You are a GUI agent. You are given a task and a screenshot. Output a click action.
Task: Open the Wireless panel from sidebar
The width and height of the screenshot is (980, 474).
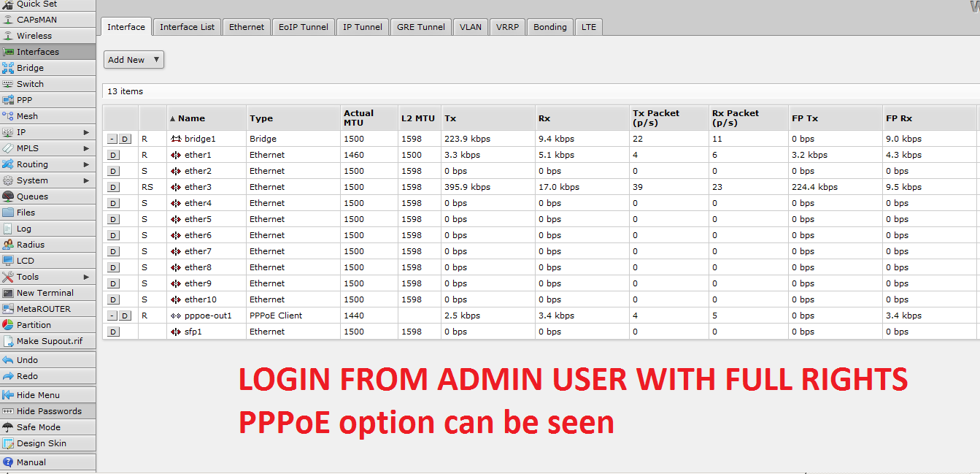click(34, 35)
